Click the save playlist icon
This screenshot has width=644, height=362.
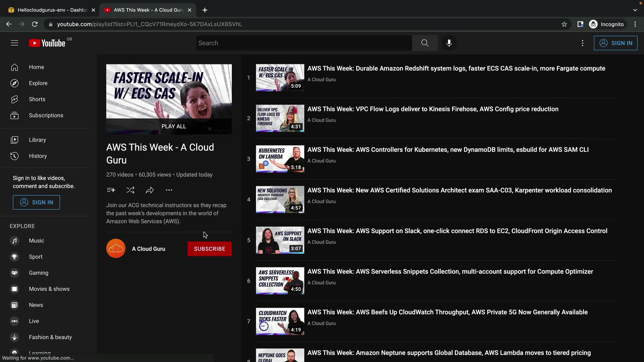click(111, 190)
